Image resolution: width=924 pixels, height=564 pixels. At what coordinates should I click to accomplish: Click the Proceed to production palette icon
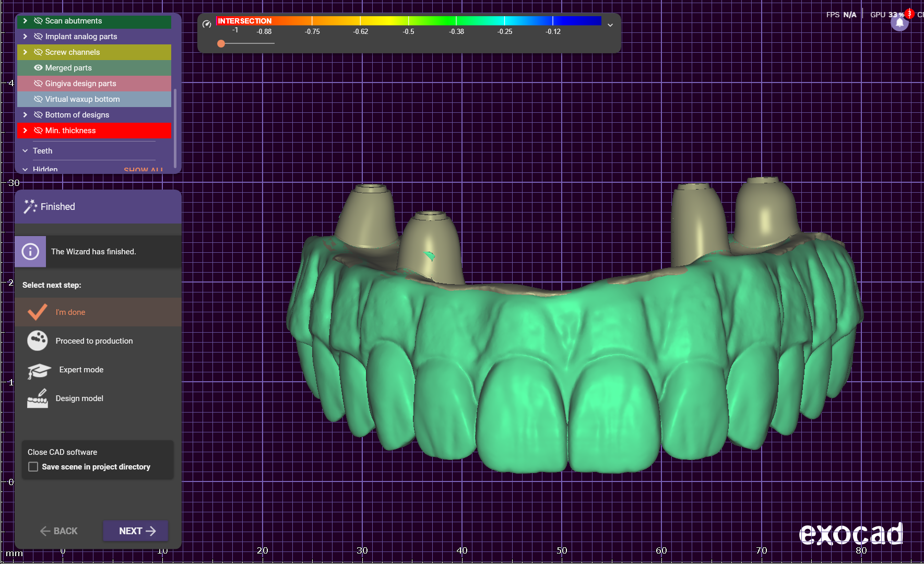(38, 341)
